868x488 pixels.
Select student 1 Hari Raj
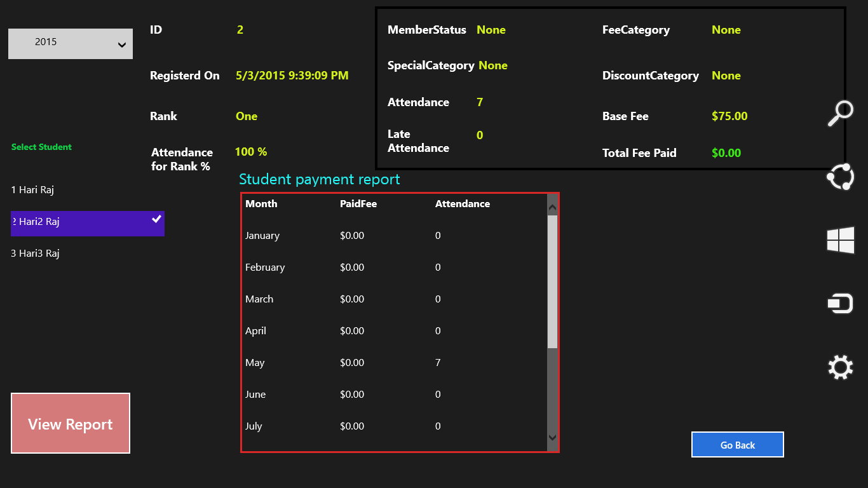click(x=33, y=190)
